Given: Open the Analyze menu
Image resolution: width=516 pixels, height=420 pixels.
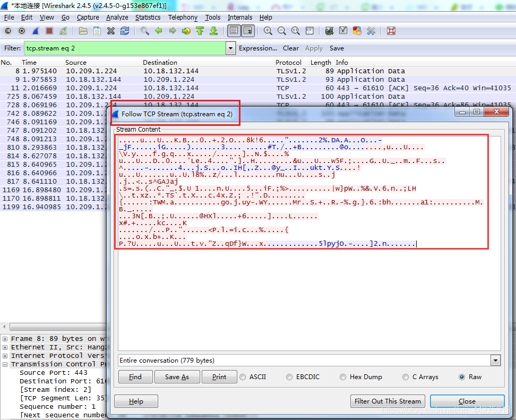Looking at the screenshot, I should 117,18.
